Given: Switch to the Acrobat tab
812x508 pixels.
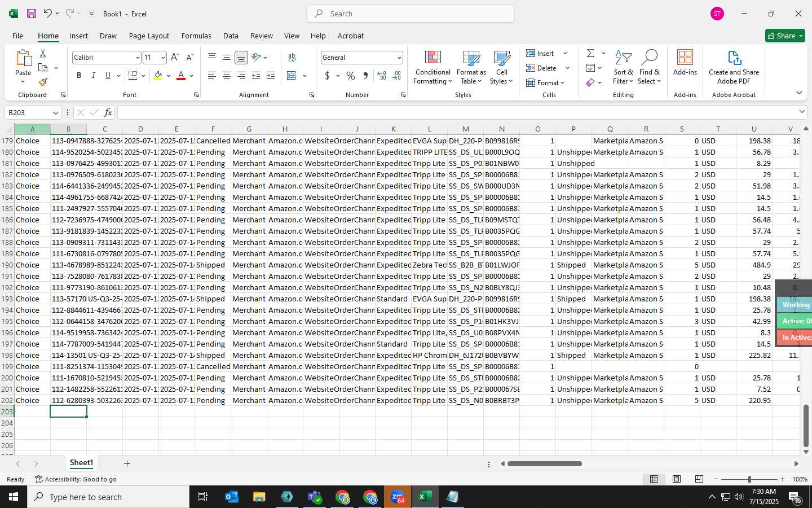Looking at the screenshot, I should pyautogui.click(x=351, y=36).
